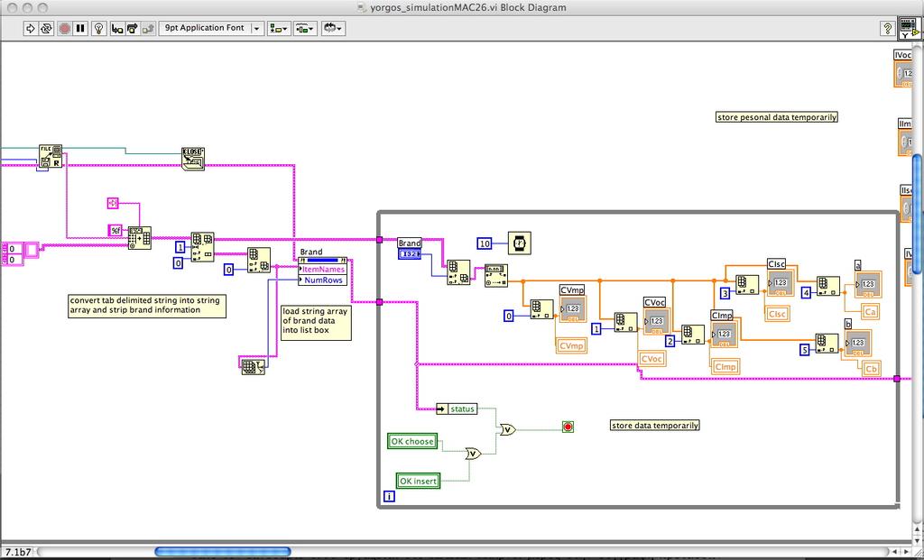Click the context help question mark button
Viewport: 924px width, 560px height.
(x=887, y=28)
